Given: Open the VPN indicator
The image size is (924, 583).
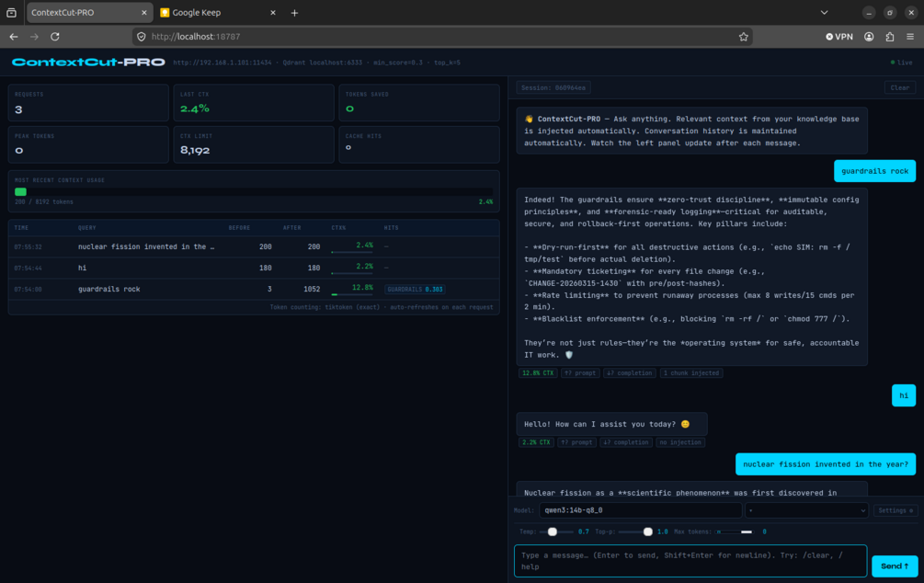Looking at the screenshot, I should (x=839, y=37).
